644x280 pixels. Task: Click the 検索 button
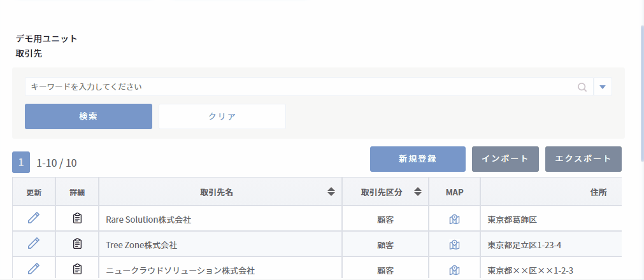click(x=89, y=116)
